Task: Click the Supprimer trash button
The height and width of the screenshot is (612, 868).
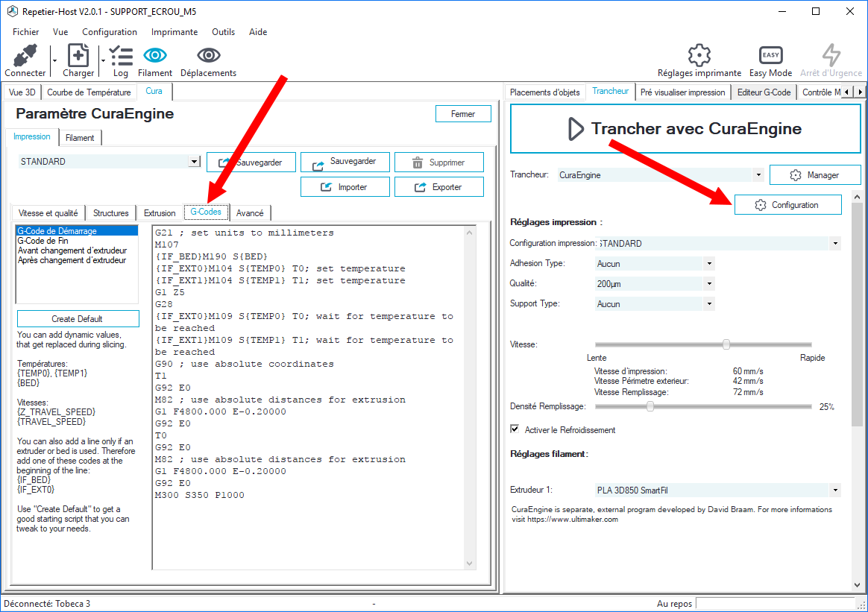Action: [x=438, y=163]
